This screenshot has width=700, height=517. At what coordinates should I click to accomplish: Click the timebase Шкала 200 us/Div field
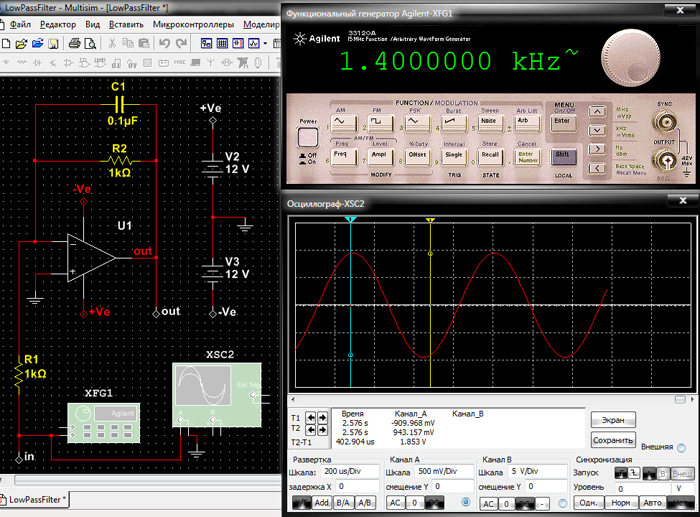click(x=349, y=471)
